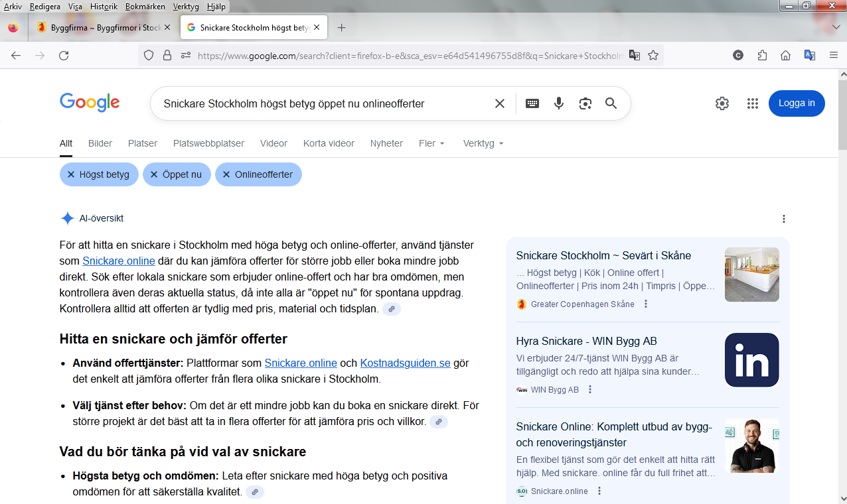Reload the current page

[x=64, y=56]
